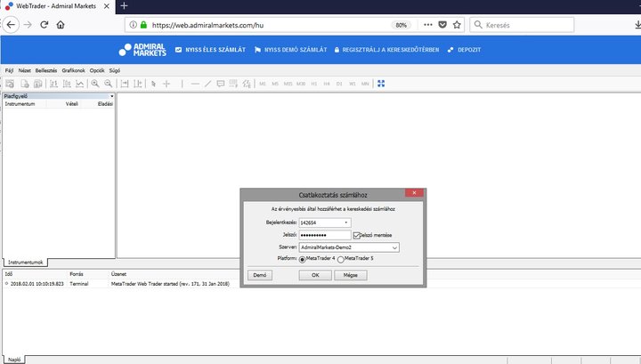Toggle the Jelszó mentése checkbox
The width and height of the screenshot is (641, 364).
coord(356,235)
